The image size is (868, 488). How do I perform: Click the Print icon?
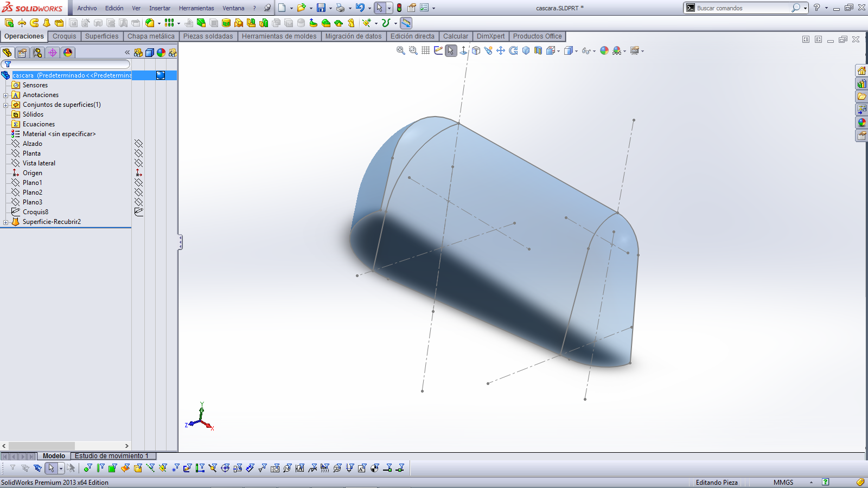coord(340,8)
